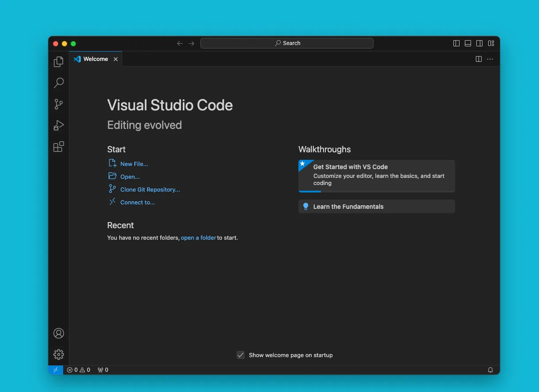Close the Welcome tab
Image resolution: width=539 pixels, height=392 pixels.
116,59
